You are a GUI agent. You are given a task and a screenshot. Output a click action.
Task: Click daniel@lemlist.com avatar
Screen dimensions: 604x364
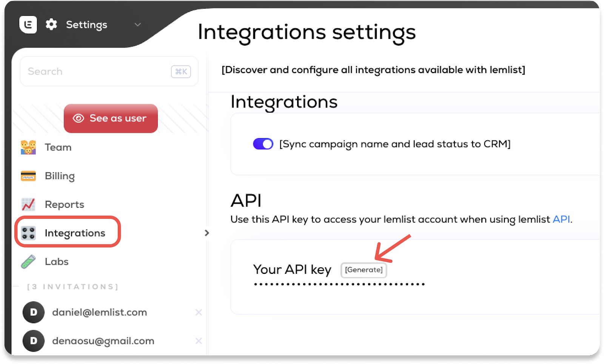33,312
